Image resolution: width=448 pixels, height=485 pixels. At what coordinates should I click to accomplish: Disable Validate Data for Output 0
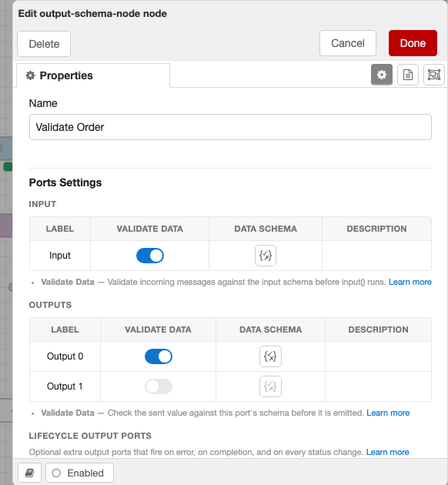click(159, 356)
